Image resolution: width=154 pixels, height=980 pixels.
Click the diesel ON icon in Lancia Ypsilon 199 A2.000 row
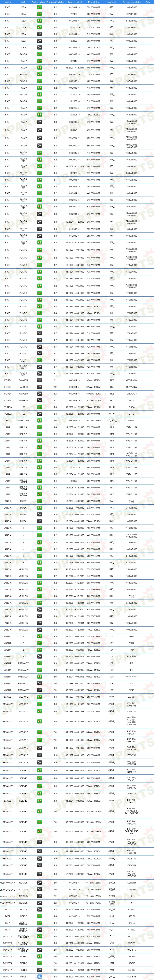coord(39,616)
